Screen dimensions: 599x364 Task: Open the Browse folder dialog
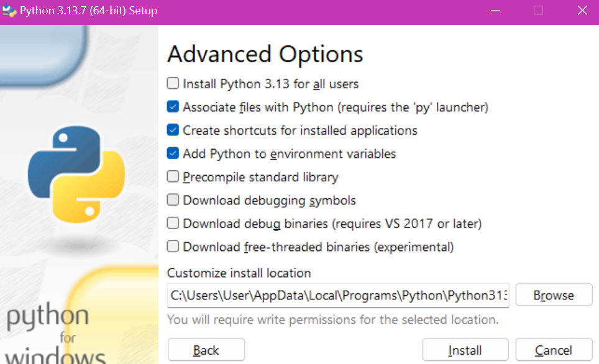click(554, 295)
